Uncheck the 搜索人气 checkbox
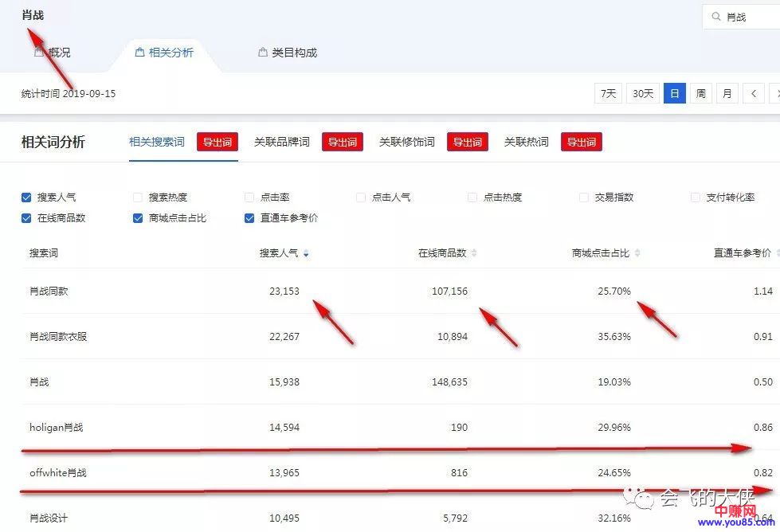Image resolution: width=780 pixels, height=532 pixels. click(26, 197)
